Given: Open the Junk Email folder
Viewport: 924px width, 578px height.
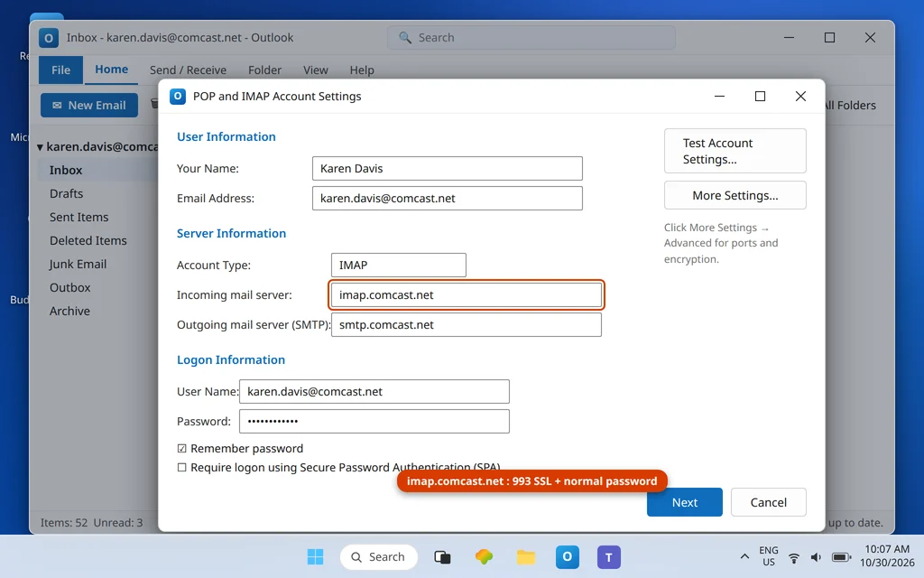Looking at the screenshot, I should tap(78, 265).
